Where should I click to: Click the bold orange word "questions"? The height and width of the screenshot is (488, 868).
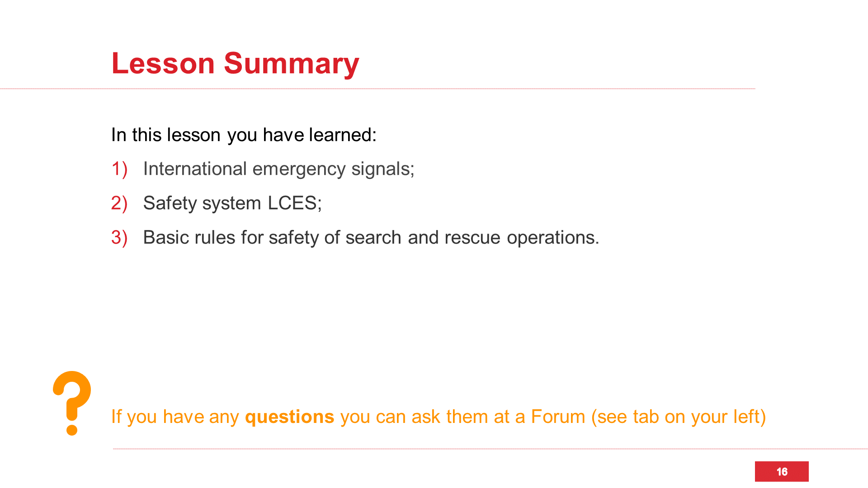289,417
